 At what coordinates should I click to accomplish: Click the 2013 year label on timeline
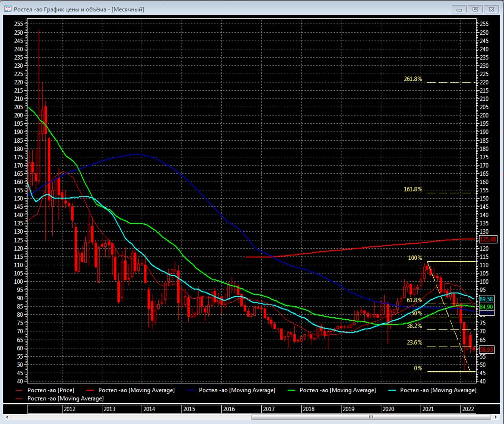click(x=109, y=409)
